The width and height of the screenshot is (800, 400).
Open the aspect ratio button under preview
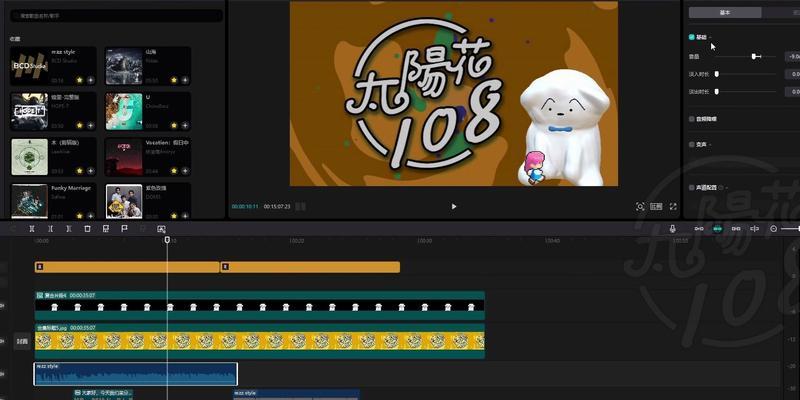pos(656,206)
